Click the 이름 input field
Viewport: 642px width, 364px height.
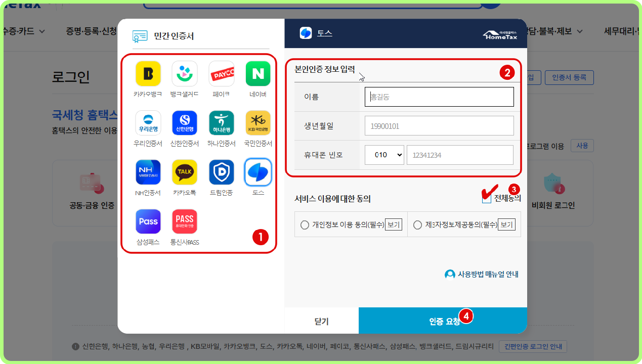439,97
